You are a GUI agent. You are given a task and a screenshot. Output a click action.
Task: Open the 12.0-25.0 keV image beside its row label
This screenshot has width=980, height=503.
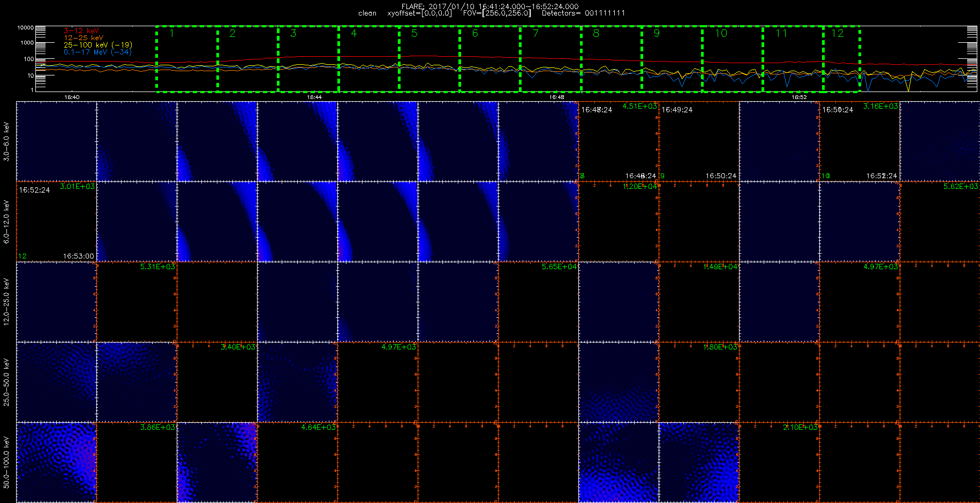point(56,302)
